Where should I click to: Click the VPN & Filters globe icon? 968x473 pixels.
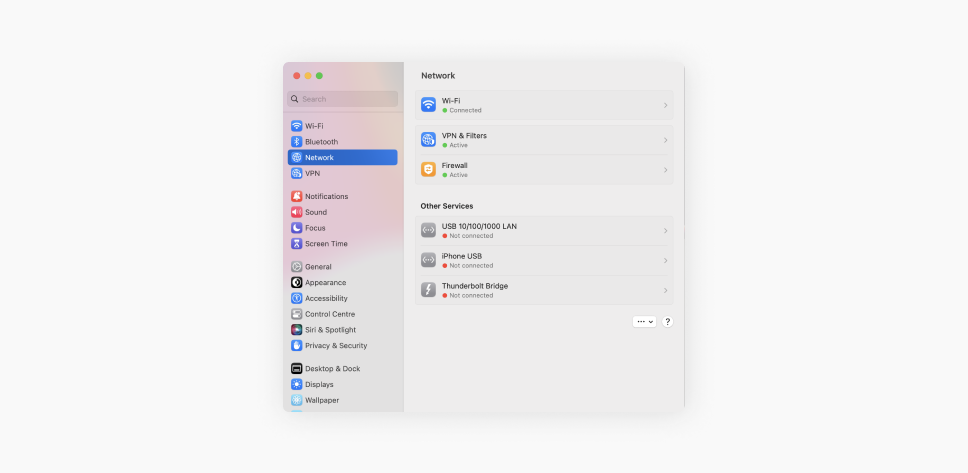428,140
